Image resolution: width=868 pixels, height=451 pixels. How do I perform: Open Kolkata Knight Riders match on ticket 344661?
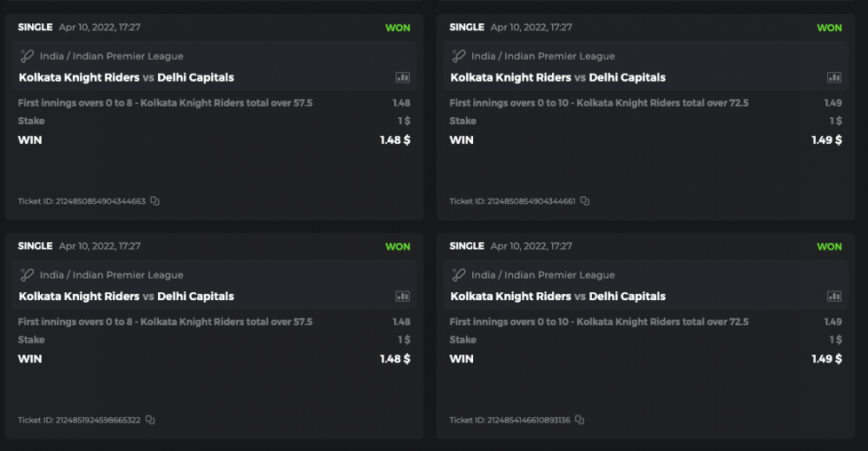click(510, 77)
